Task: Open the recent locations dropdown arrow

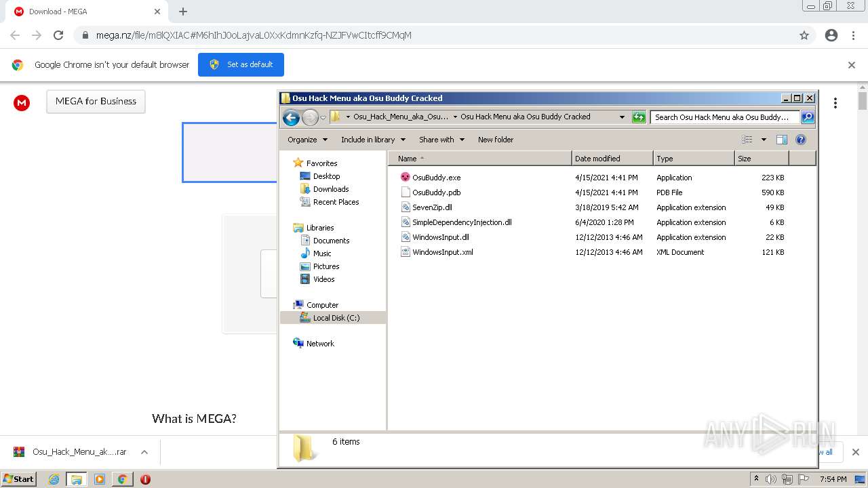Action: 323,117
